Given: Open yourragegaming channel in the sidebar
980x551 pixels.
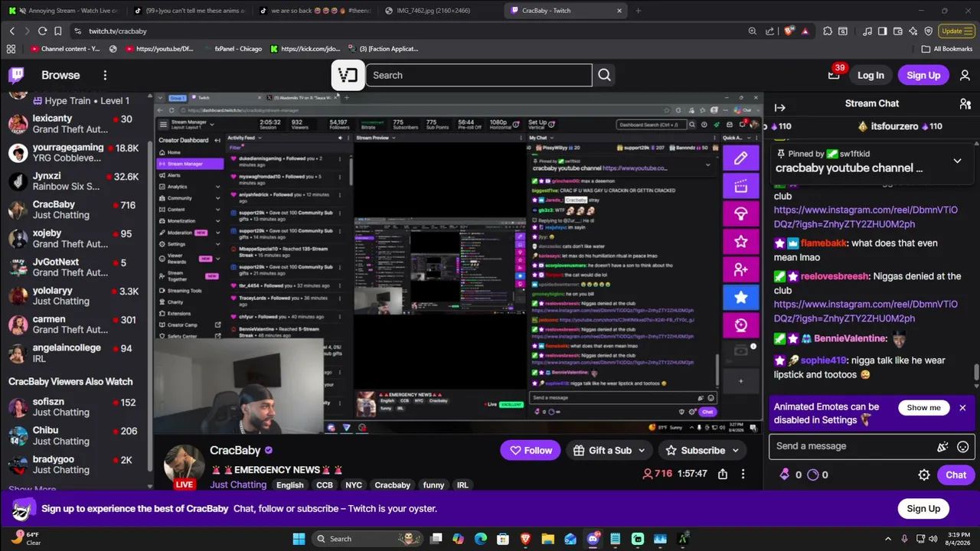Looking at the screenshot, I should [75, 152].
